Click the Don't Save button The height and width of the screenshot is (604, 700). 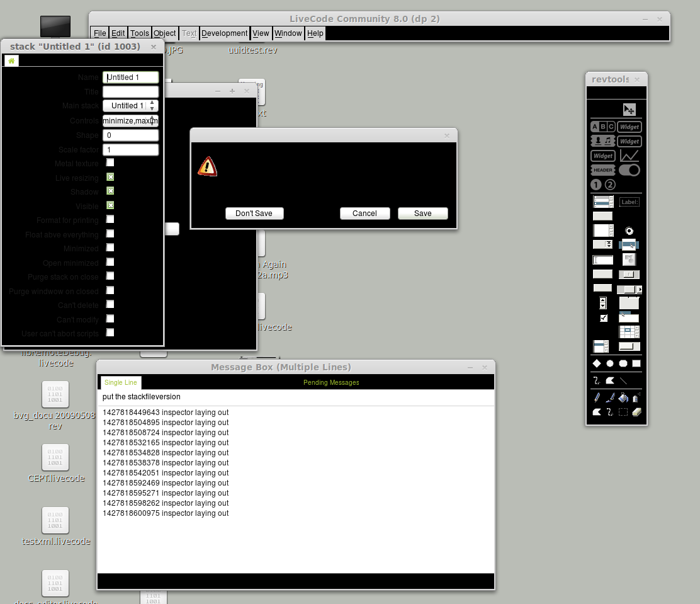pyautogui.click(x=254, y=214)
